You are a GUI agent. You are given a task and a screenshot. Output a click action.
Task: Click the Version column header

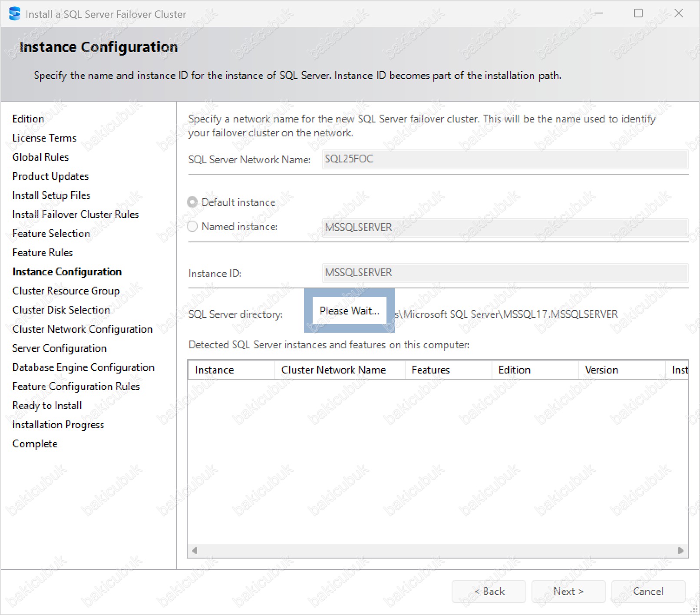click(x=622, y=370)
